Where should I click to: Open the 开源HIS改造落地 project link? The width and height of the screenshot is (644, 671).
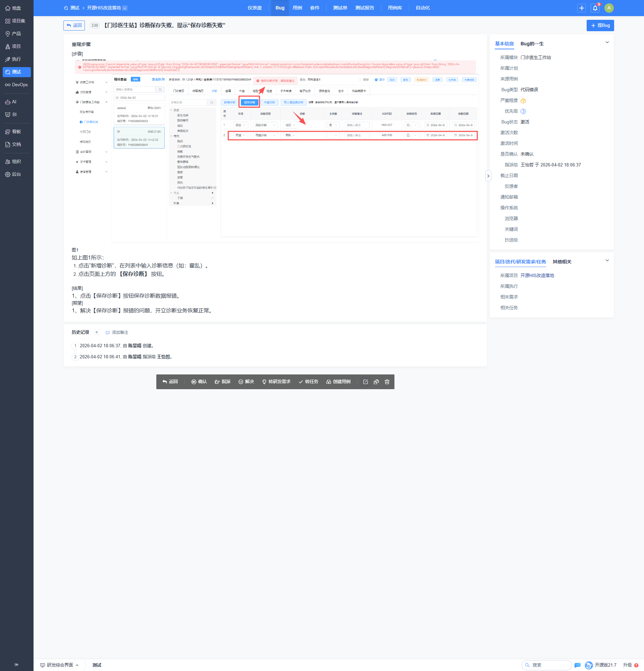click(x=537, y=275)
